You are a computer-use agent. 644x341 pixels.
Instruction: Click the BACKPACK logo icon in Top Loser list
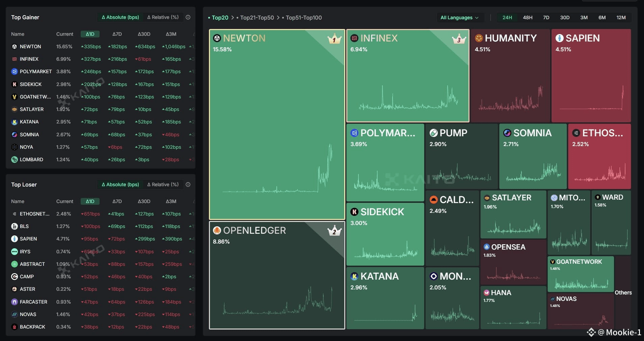tap(14, 327)
